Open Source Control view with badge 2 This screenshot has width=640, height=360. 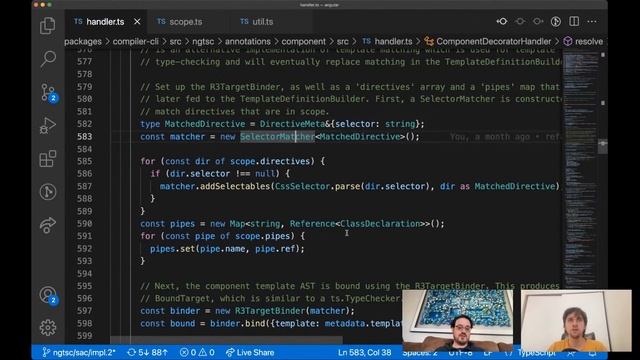(x=48, y=92)
